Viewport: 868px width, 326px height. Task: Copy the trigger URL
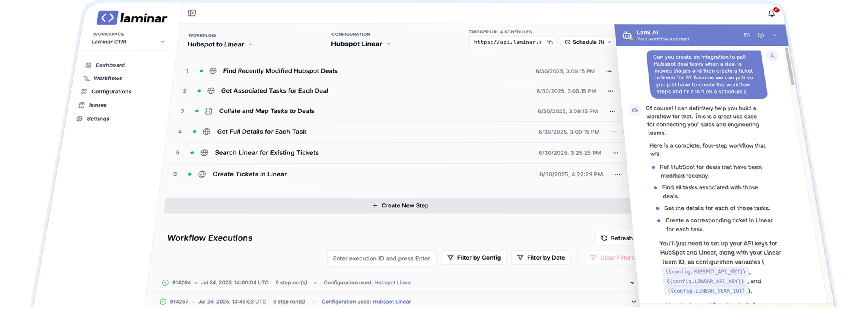click(x=550, y=42)
